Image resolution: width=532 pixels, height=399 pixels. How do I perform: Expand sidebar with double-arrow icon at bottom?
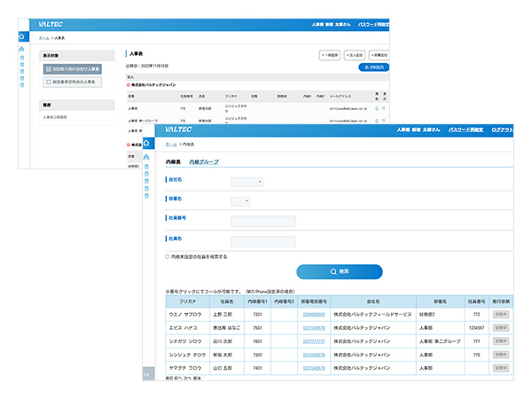[147, 374]
